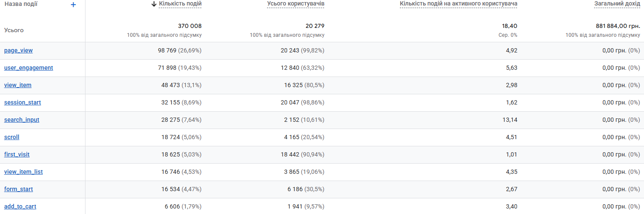Screen dimensions: 644x214
Task: Open the session_start event link
Action: coord(22,102)
